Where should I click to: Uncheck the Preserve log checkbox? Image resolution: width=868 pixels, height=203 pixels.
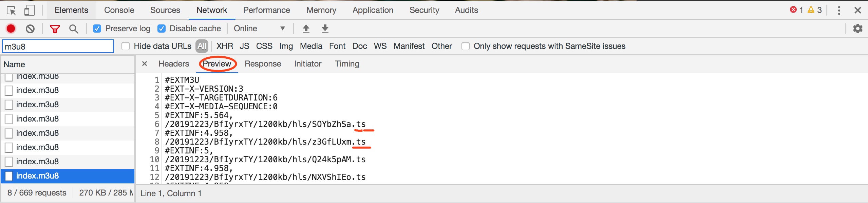click(97, 29)
